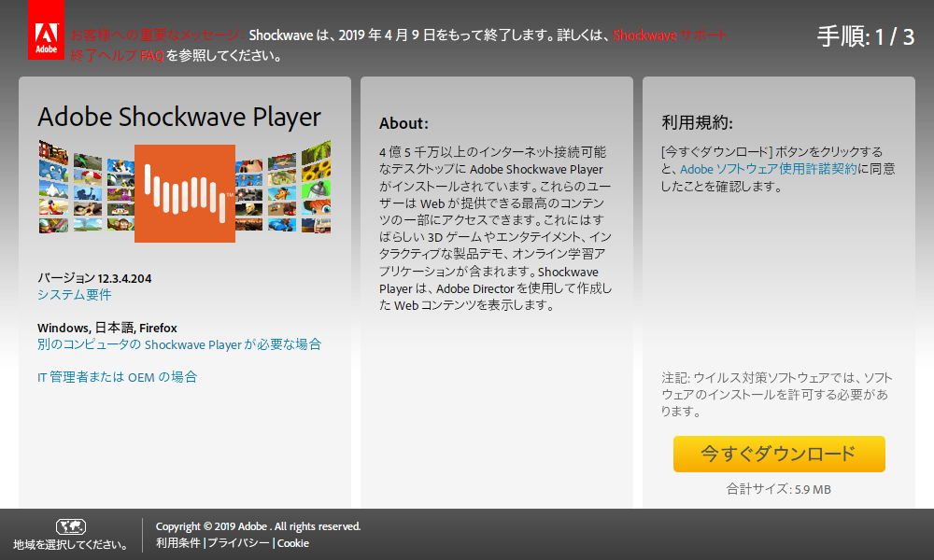Open 別のコンピュータの Shockwave Player が必要な場合 link
The width and height of the screenshot is (934, 560).
pos(179,344)
